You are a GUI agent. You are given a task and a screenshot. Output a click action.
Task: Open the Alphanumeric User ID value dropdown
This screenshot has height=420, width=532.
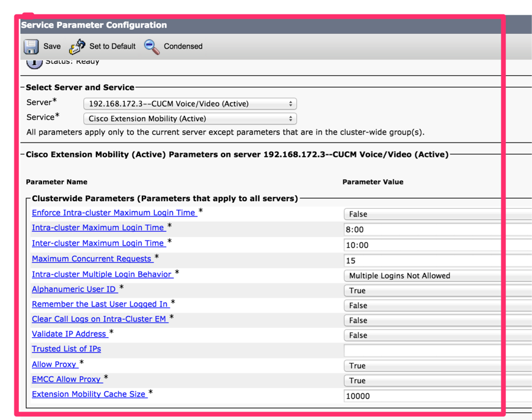point(437,290)
